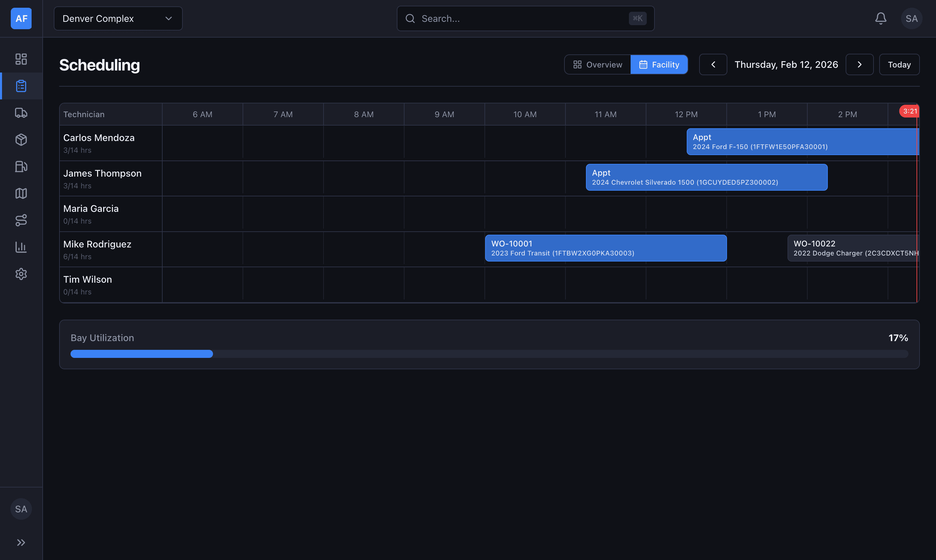Open the truck vehicles icon in sidebar
The height and width of the screenshot is (560, 936).
(x=21, y=112)
